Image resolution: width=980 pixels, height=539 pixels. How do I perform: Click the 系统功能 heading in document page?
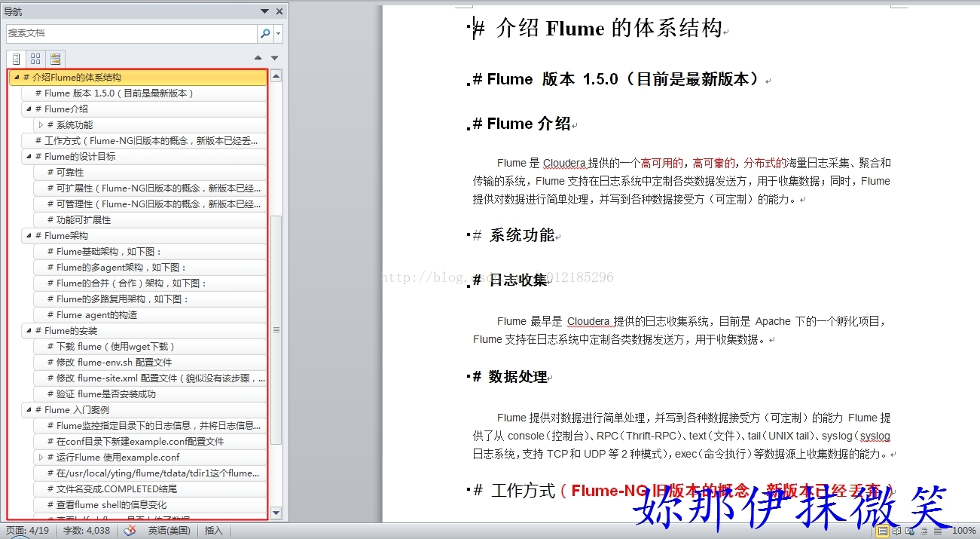(x=521, y=235)
